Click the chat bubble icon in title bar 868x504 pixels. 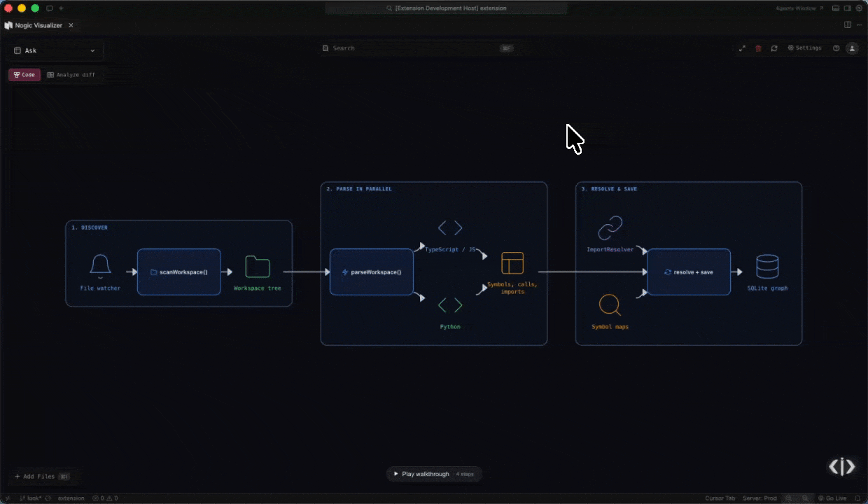[x=49, y=8]
